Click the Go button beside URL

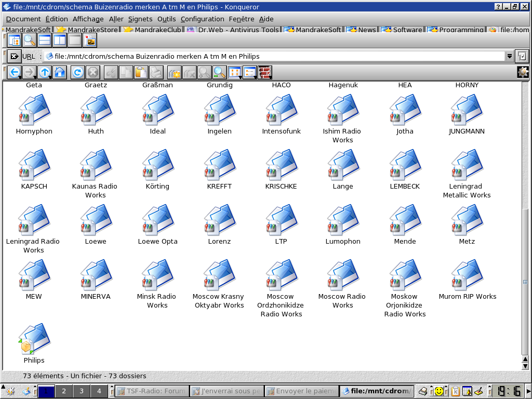(522, 56)
